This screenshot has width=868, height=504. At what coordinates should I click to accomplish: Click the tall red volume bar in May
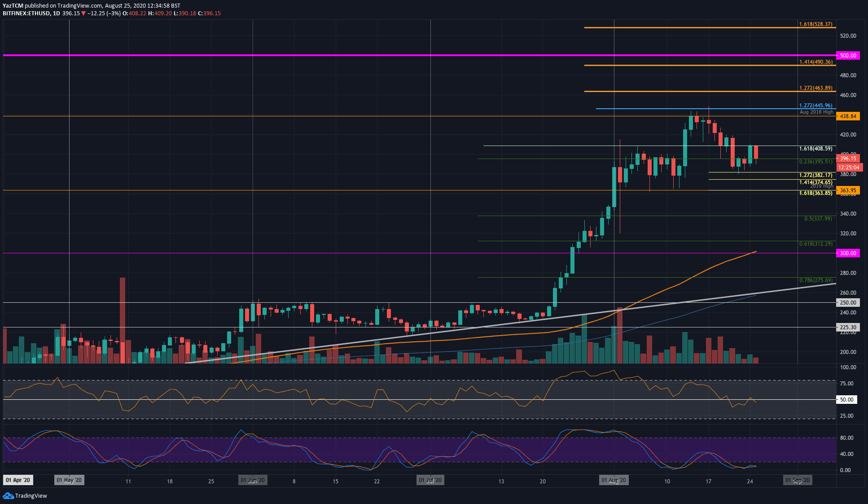[x=123, y=320]
